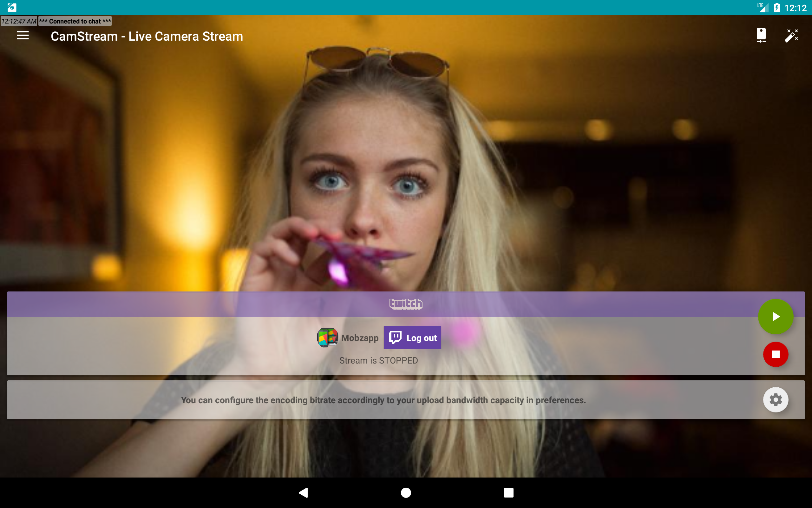Tap the camera notification icon in status bar
The image size is (812, 508).
click(12, 7)
